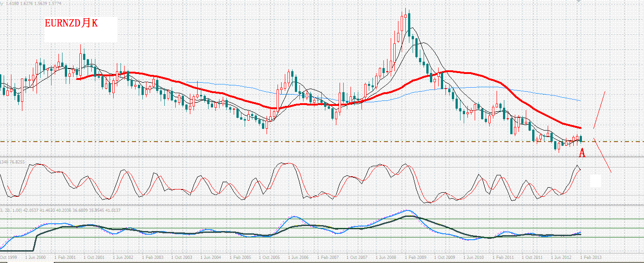The width and height of the screenshot is (644, 263).
Task: Select the red letter A annotation
Action: tap(582, 153)
